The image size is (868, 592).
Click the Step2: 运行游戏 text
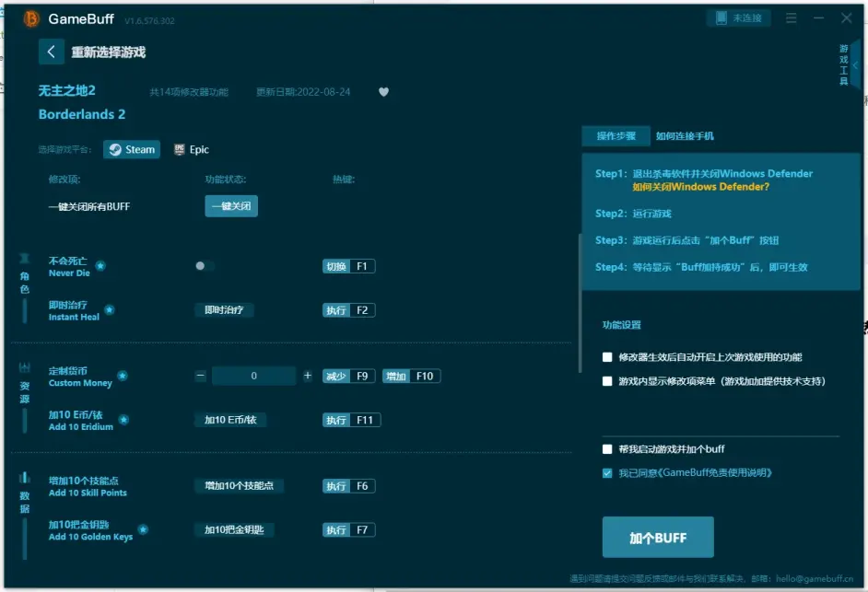pos(633,214)
